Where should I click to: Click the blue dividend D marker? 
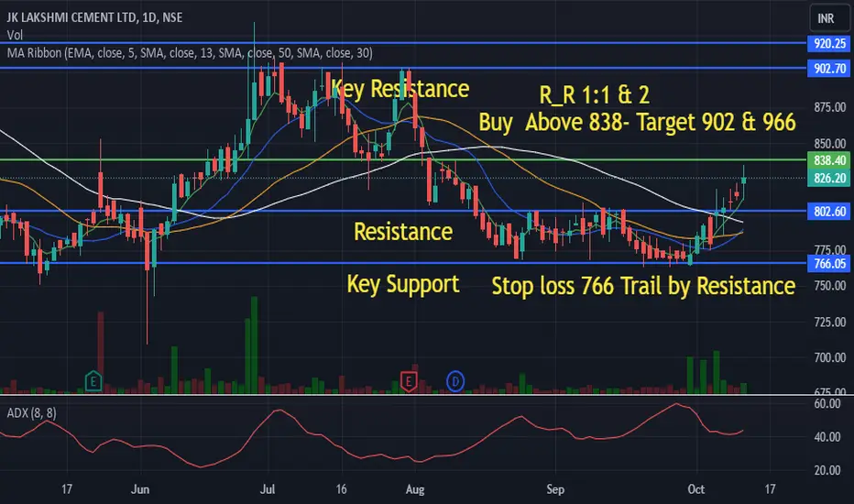click(x=455, y=381)
